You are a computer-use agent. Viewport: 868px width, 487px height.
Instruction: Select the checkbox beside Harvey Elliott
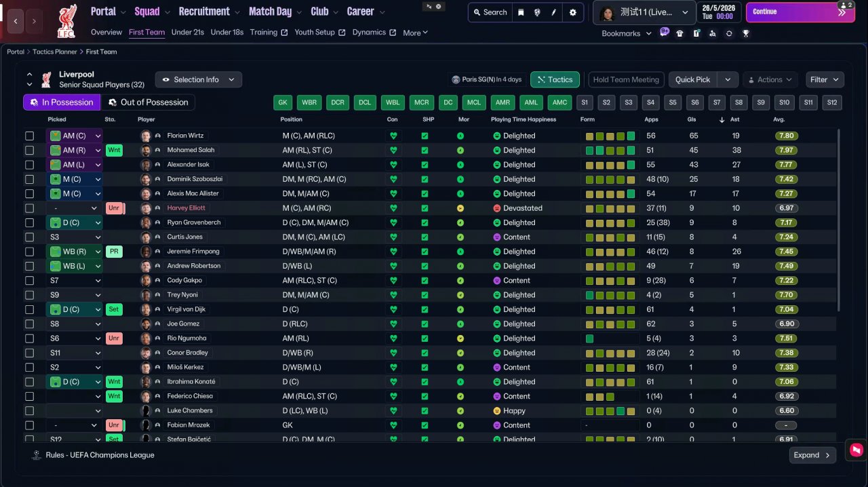pyautogui.click(x=29, y=208)
